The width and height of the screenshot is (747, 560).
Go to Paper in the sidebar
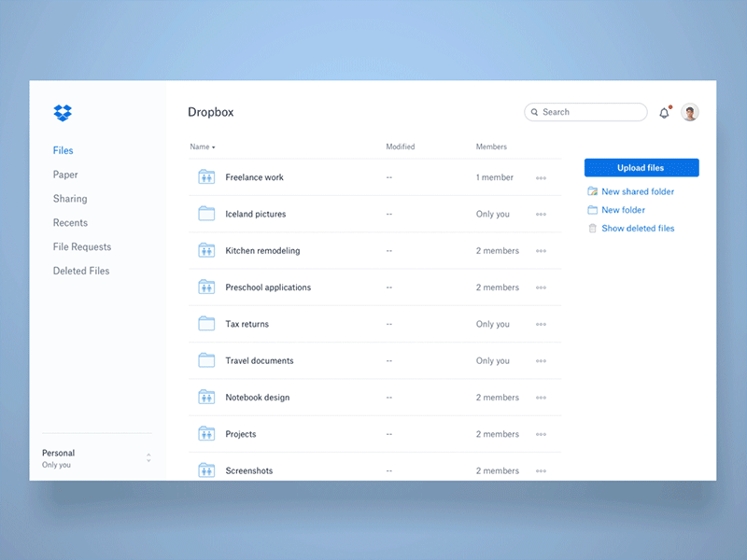click(65, 175)
